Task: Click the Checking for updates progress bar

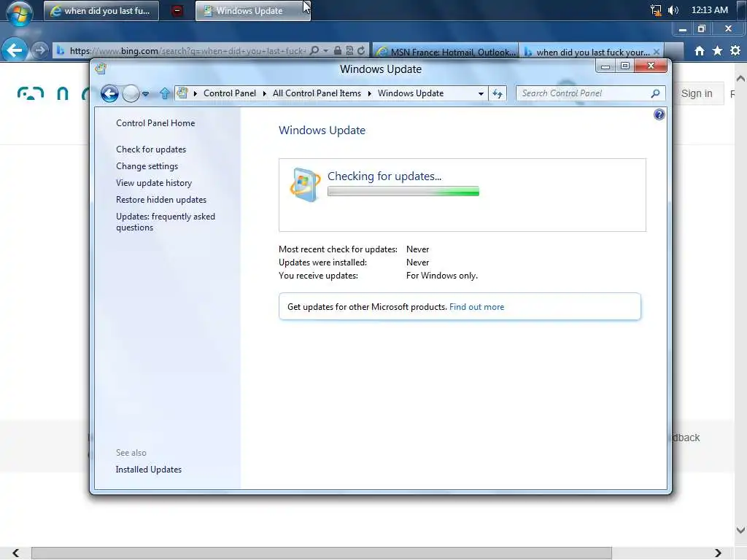Action: [x=403, y=192]
